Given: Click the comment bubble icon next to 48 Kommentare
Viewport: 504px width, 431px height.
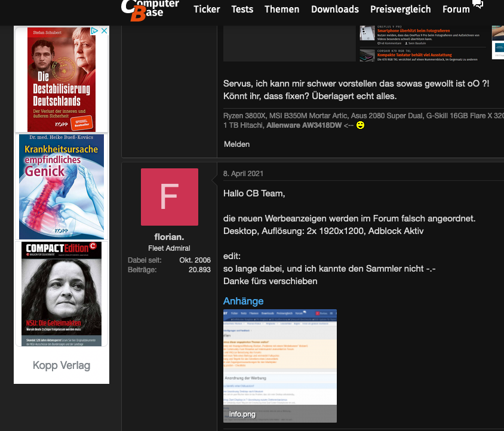Looking at the screenshot, I should tap(379, 44).
